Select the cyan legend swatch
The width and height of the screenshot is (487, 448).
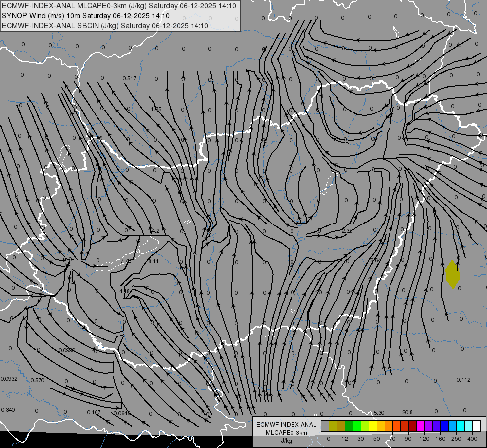click(461, 426)
